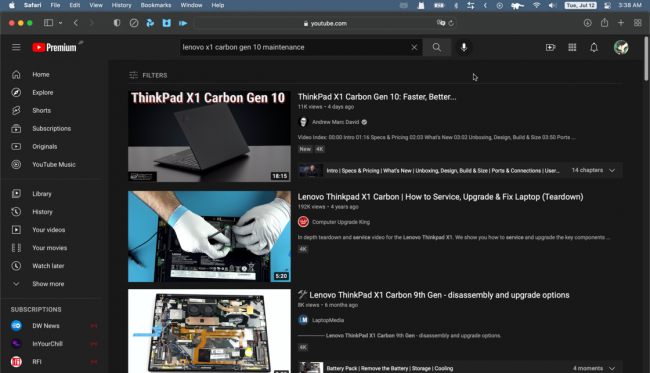Show Safari tab overview
The width and height of the screenshot is (650, 373).
(638, 23)
